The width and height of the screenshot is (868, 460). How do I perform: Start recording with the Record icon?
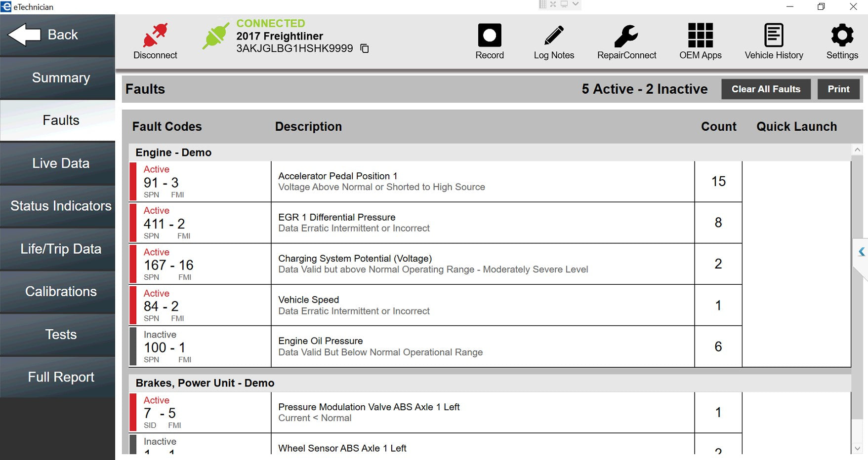(x=489, y=36)
